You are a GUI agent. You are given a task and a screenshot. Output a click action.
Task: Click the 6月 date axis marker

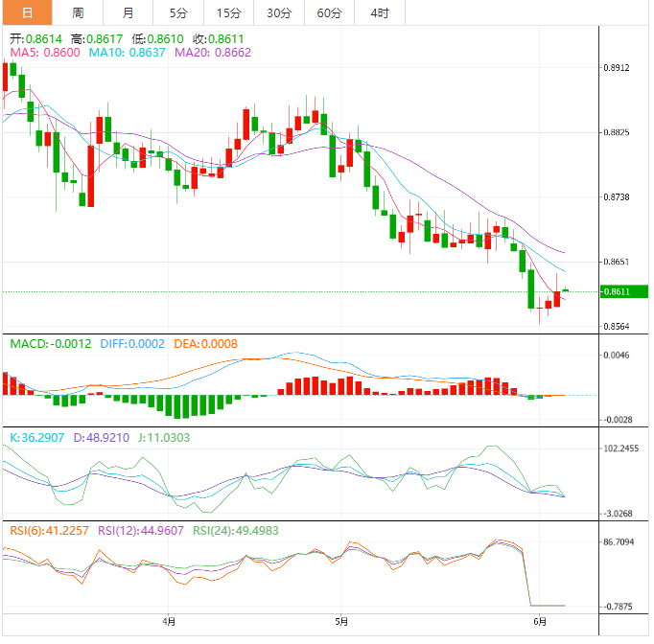pyautogui.click(x=539, y=621)
